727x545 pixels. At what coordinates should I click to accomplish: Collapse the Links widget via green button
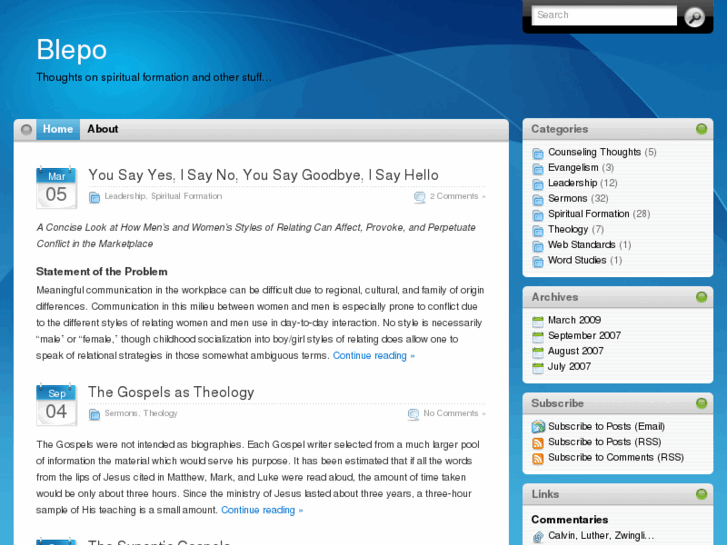(701, 494)
